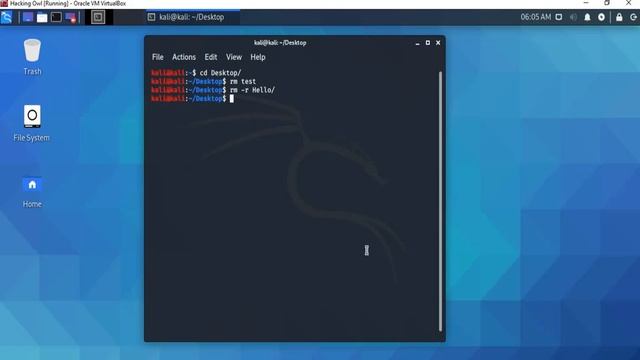640x360 pixels.
Task: Launch the terminal emulator panel icon
Action: (x=56, y=17)
